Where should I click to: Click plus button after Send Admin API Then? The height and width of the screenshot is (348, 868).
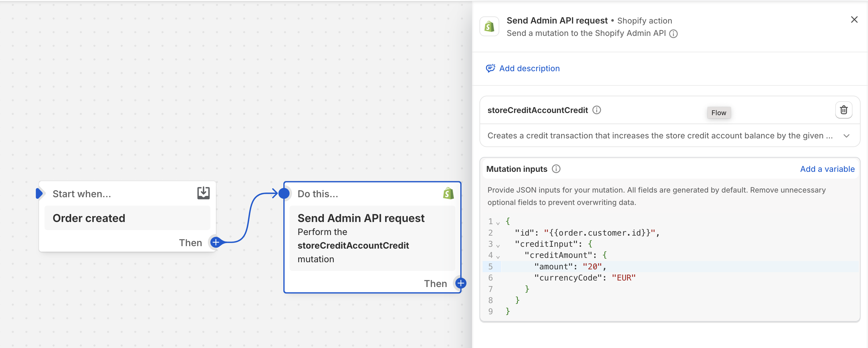pyautogui.click(x=461, y=283)
